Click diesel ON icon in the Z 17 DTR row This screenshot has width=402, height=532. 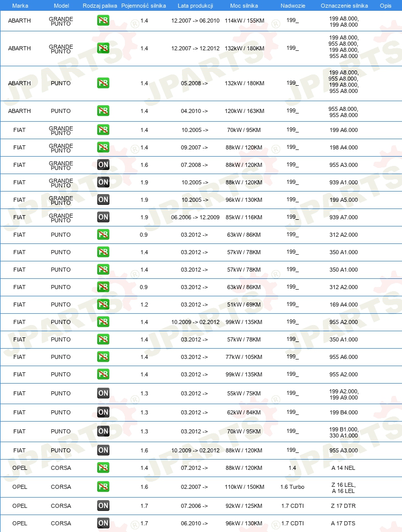pos(103,505)
